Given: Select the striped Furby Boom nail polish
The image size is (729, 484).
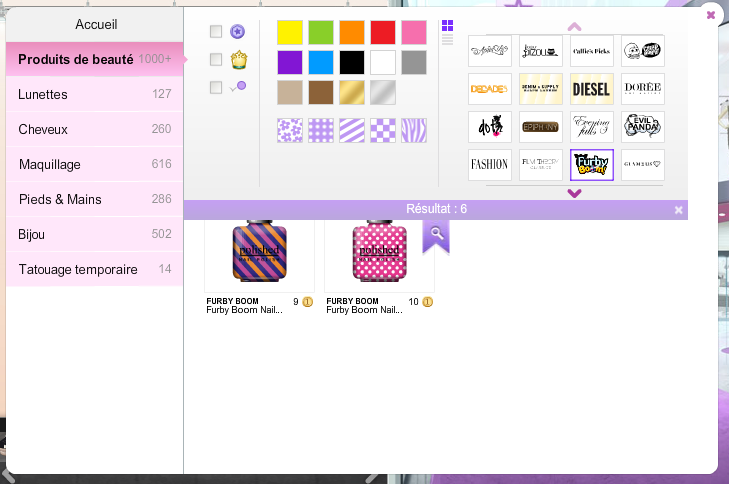Looking at the screenshot, I should 259,252.
